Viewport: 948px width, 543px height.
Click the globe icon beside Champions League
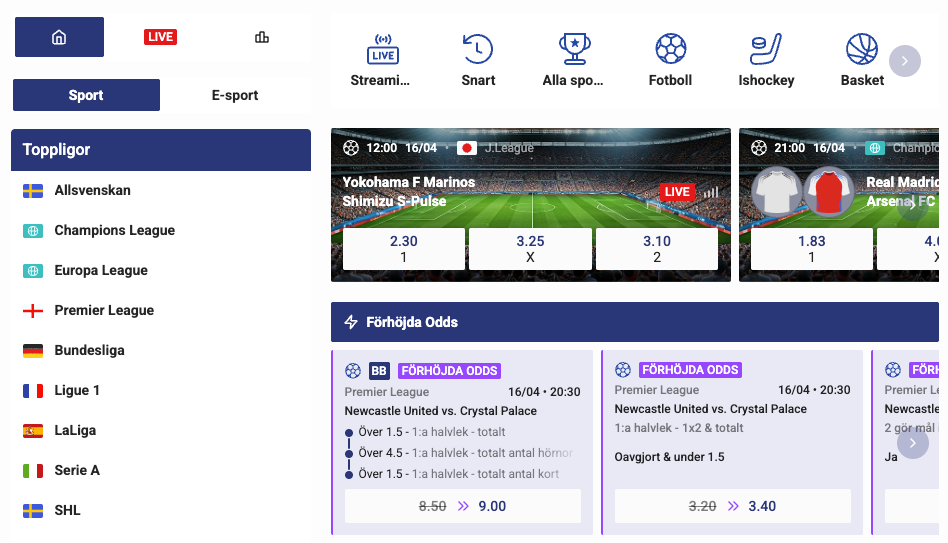(33, 231)
